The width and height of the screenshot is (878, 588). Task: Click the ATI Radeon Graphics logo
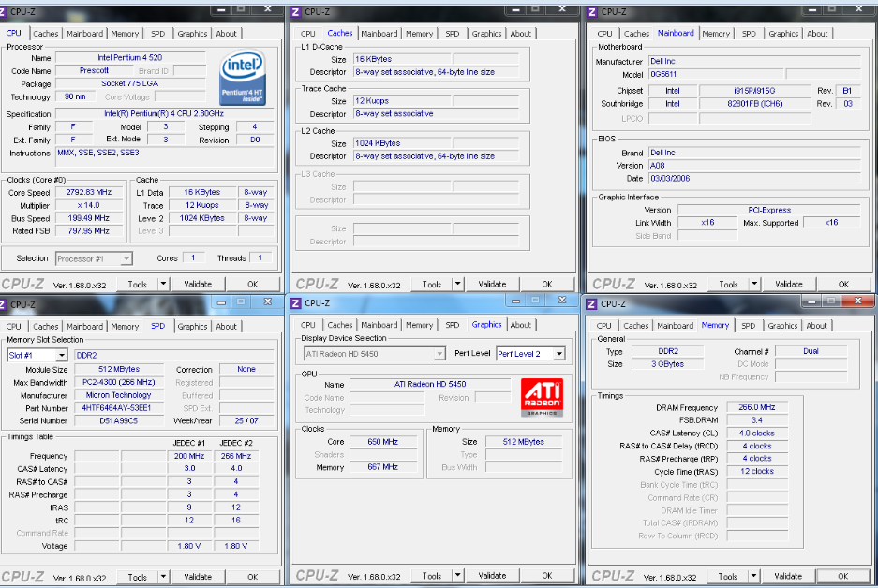click(542, 397)
